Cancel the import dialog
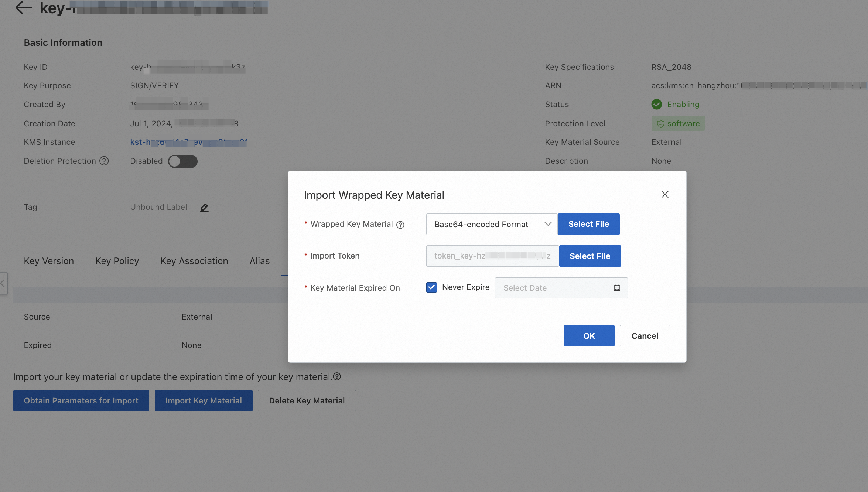Viewport: 868px width, 492px height. [645, 336]
